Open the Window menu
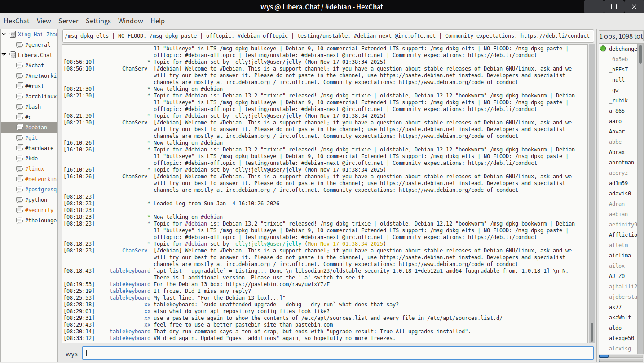Screen dimensions: 644x363 [131, 21]
